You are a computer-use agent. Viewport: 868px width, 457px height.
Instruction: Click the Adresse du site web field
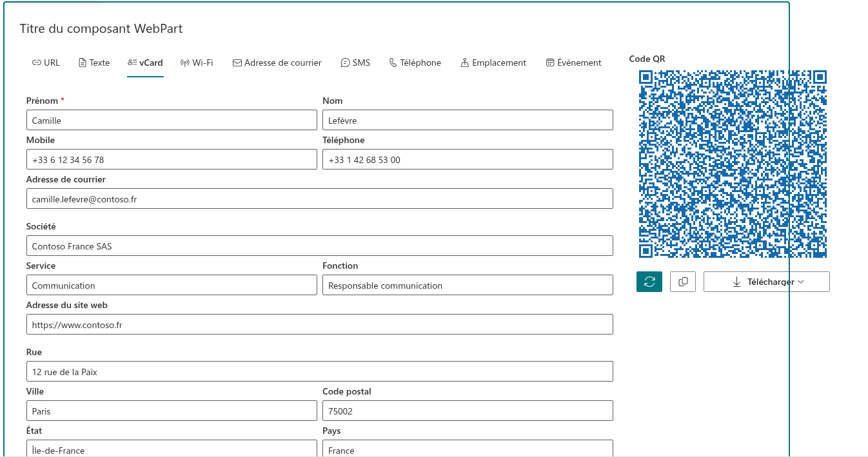click(x=320, y=325)
